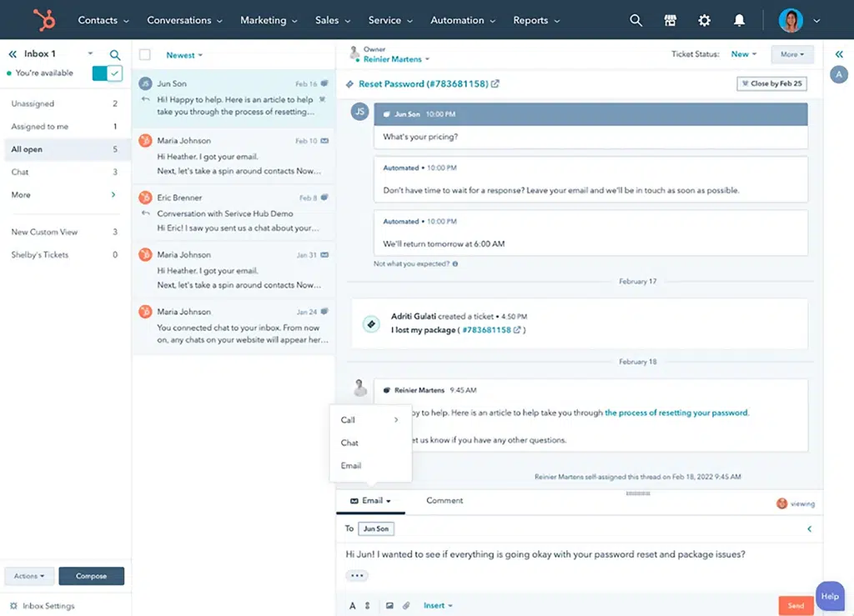
Task: Open the Insert dropdown in composer
Action: [x=438, y=605]
